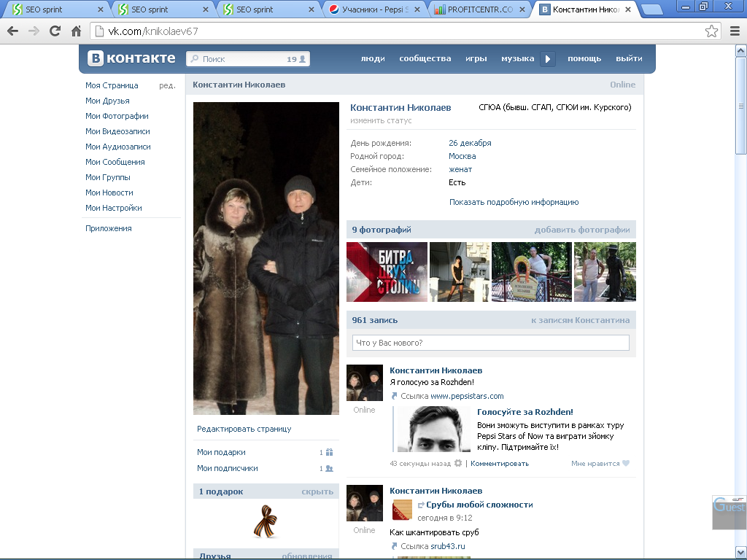
Task: Open Мои Друзья in sidebar
Action: (107, 101)
